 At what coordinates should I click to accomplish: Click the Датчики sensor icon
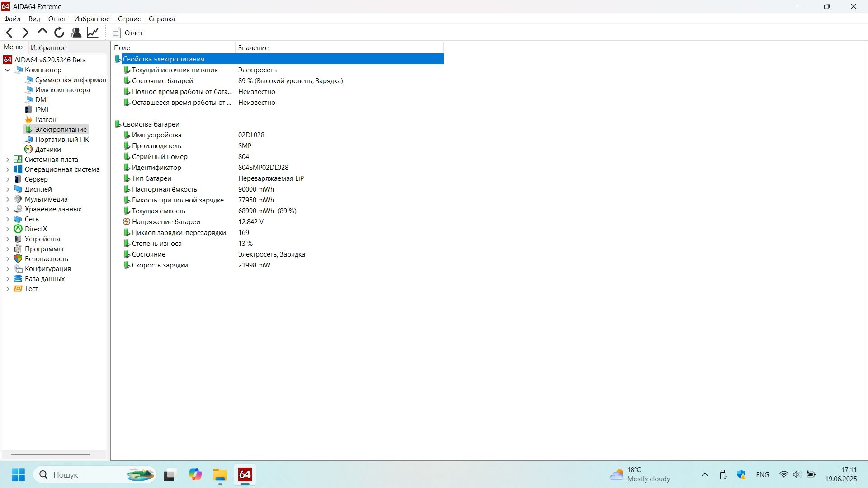pos(28,150)
